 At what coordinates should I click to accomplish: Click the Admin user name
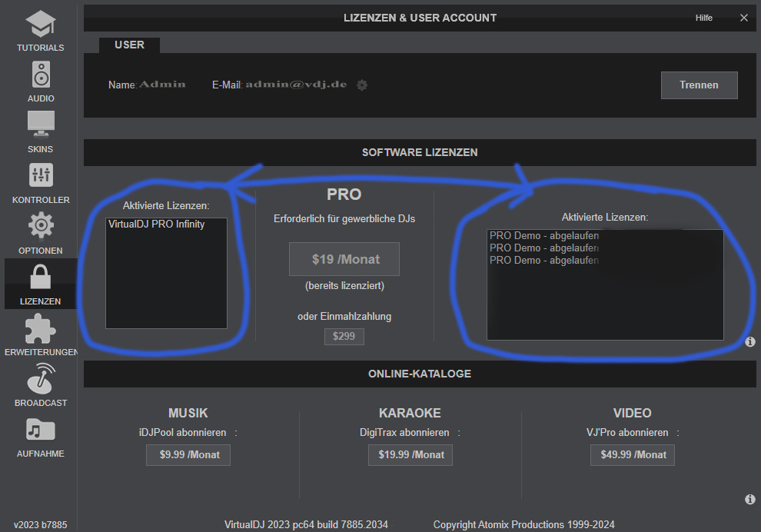(x=162, y=85)
